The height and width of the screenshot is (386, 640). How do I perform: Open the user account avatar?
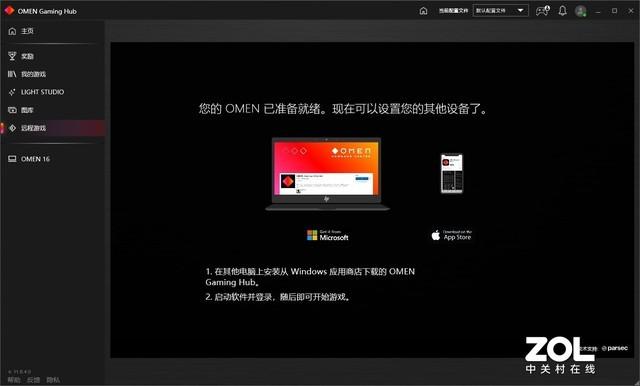pos(581,11)
